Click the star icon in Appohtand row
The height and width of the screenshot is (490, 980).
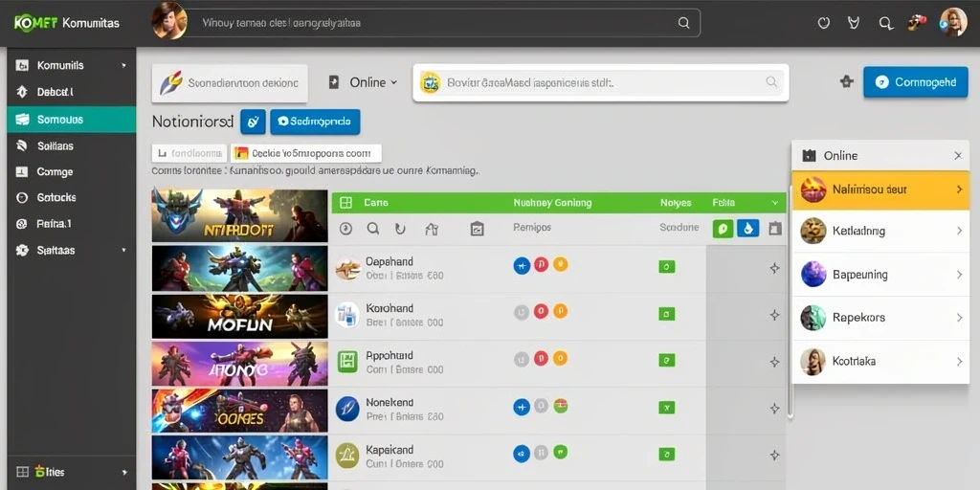775,362
